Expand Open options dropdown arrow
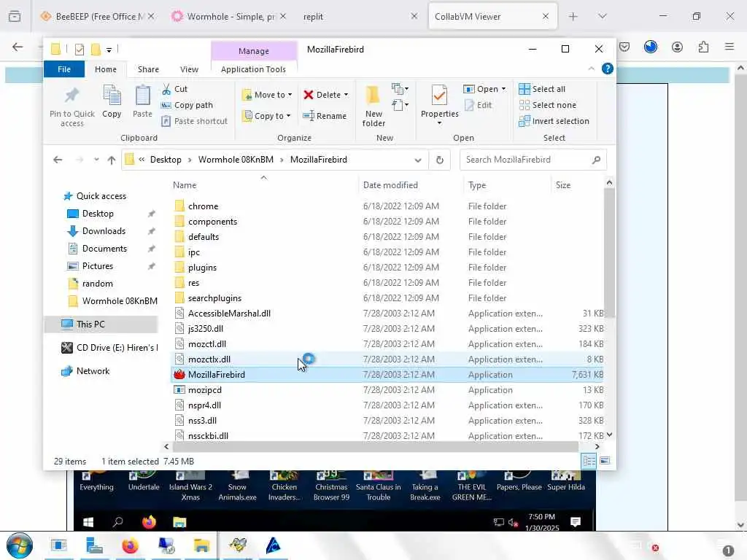 (503, 89)
